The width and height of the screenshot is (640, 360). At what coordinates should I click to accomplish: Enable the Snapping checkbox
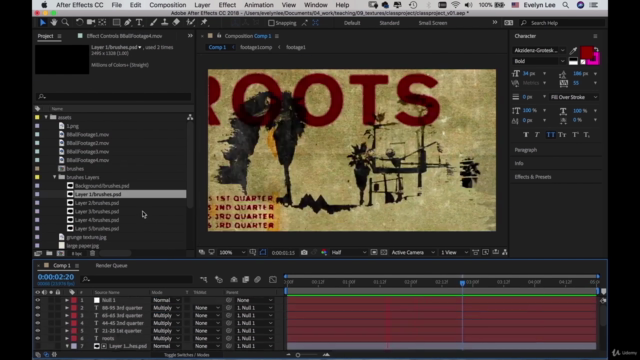271,23
